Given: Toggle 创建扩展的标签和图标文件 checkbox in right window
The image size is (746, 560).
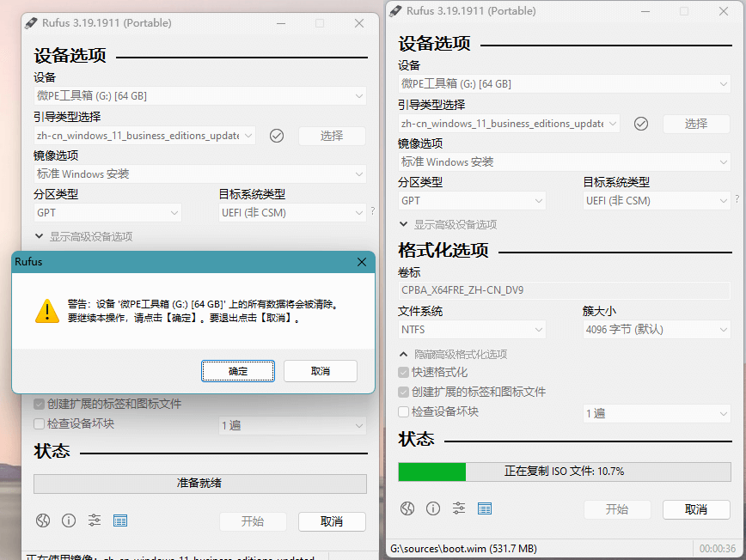Looking at the screenshot, I should tap(403, 393).
